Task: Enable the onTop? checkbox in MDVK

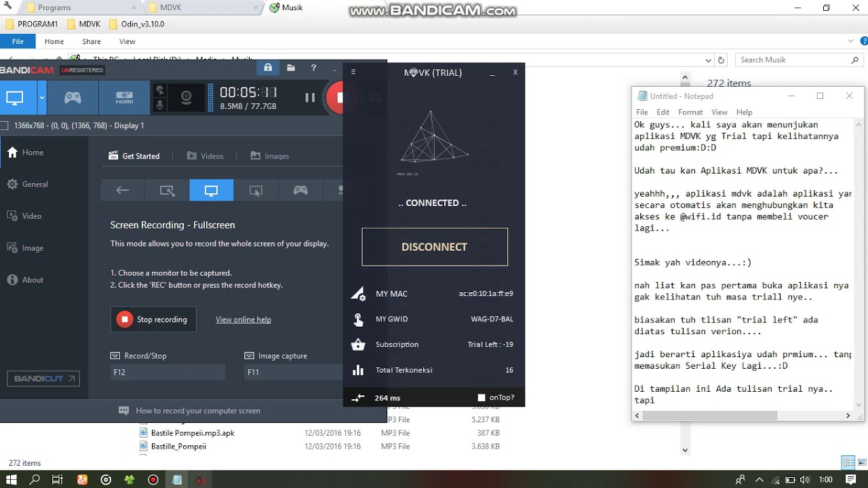Action: [x=481, y=398]
